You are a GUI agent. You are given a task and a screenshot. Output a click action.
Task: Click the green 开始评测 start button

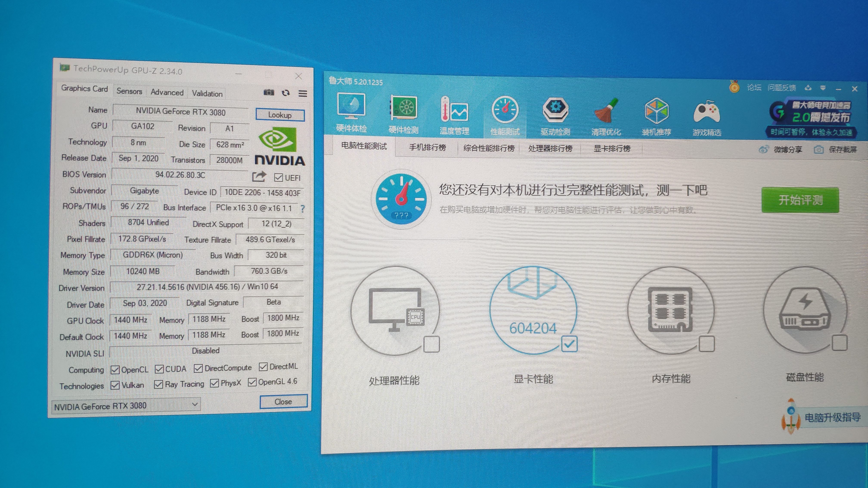pyautogui.click(x=800, y=200)
